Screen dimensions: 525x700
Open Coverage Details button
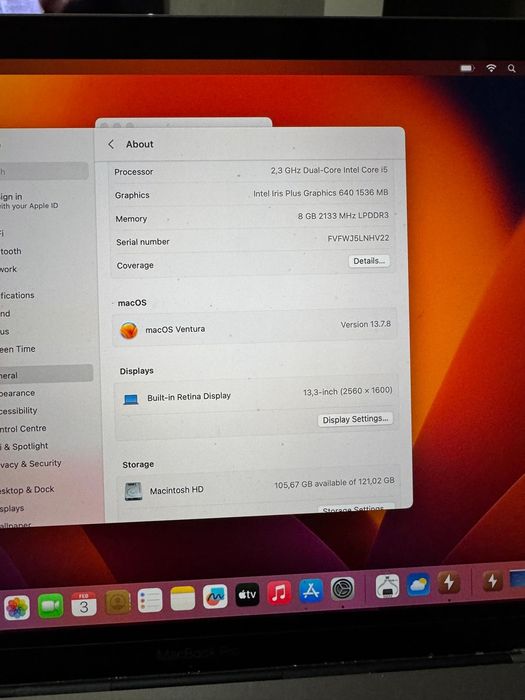[369, 261]
